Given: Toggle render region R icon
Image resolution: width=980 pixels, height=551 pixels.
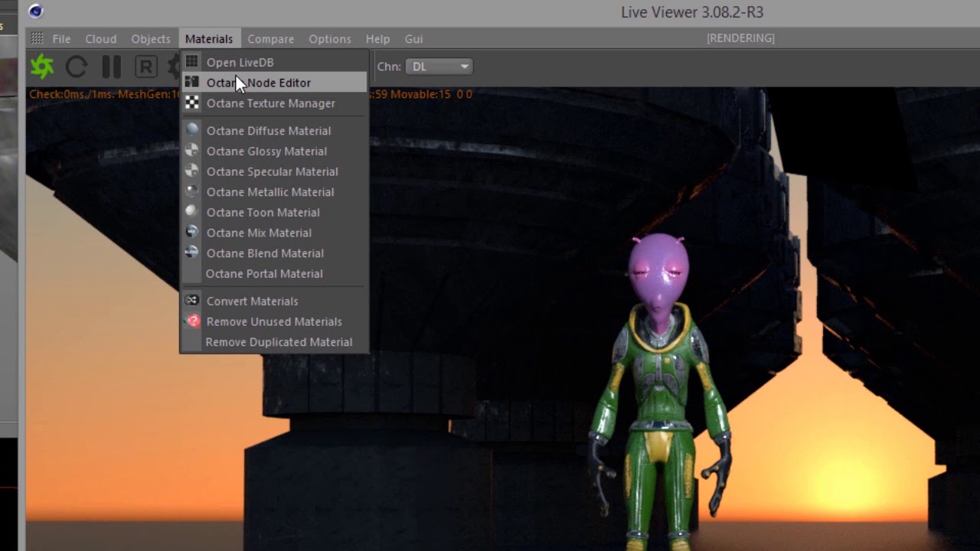Looking at the screenshot, I should click(145, 67).
